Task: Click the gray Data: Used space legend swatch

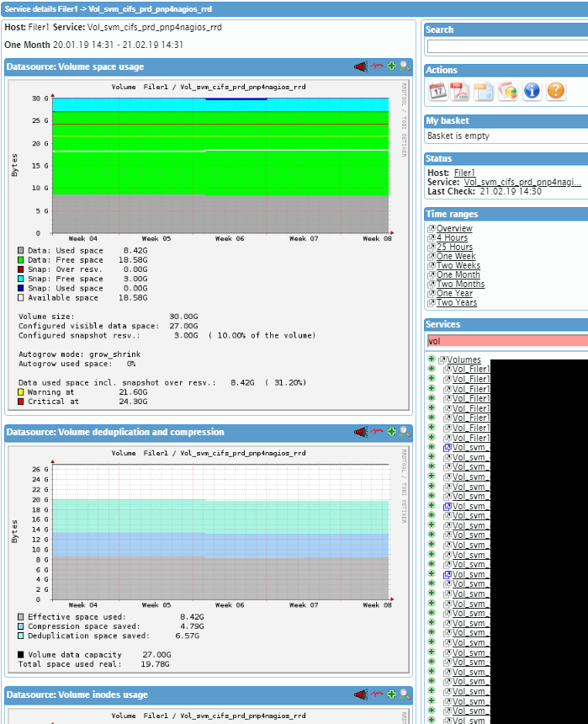Action: [21, 250]
